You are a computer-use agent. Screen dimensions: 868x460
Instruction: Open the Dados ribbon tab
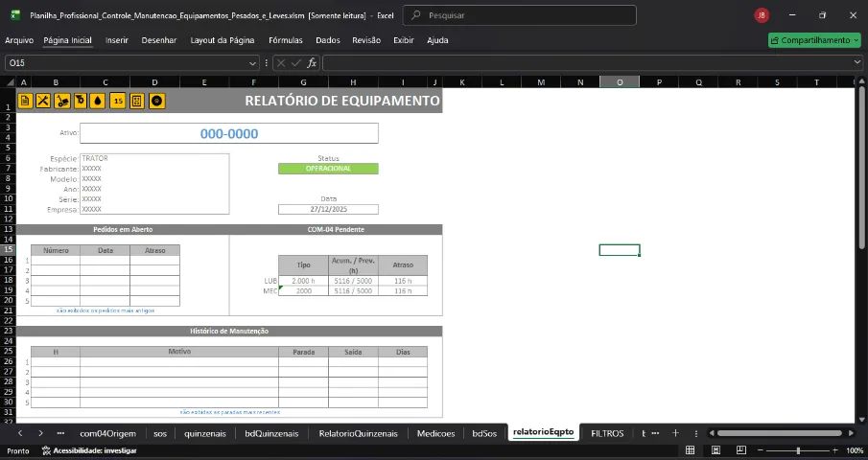(x=328, y=40)
